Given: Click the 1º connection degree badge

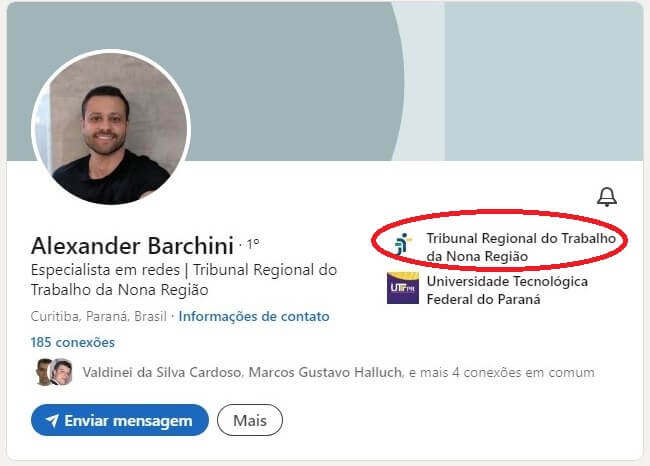Looking at the screenshot, I should click(x=253, y=244).
